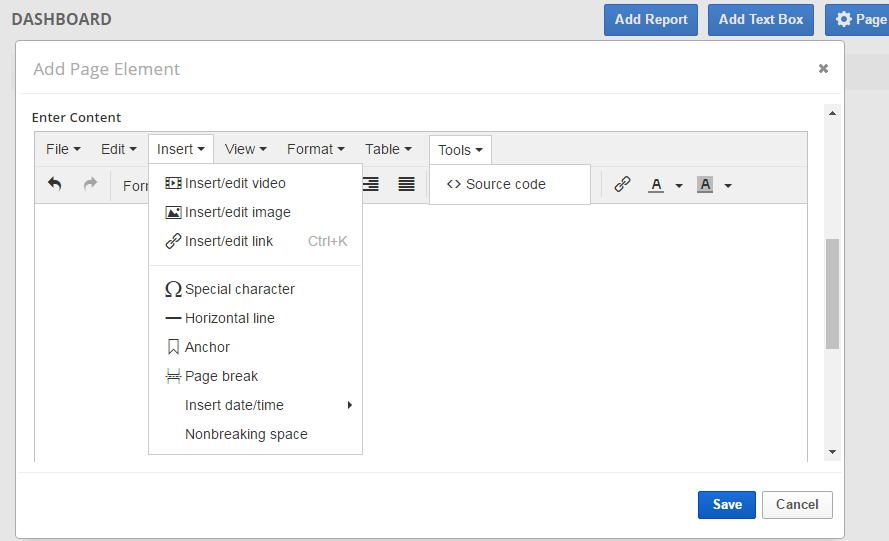Choose Insert/edit image menu entry
The width and height of the screenshot is (889, 541).
237,212
